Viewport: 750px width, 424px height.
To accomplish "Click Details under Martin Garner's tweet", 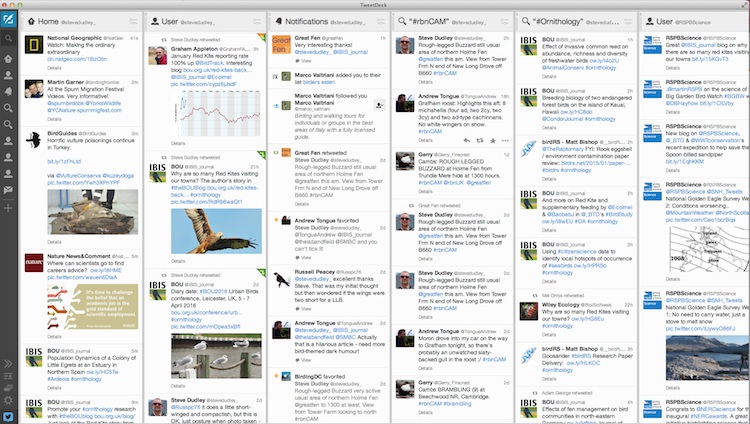I will point(55,119).
